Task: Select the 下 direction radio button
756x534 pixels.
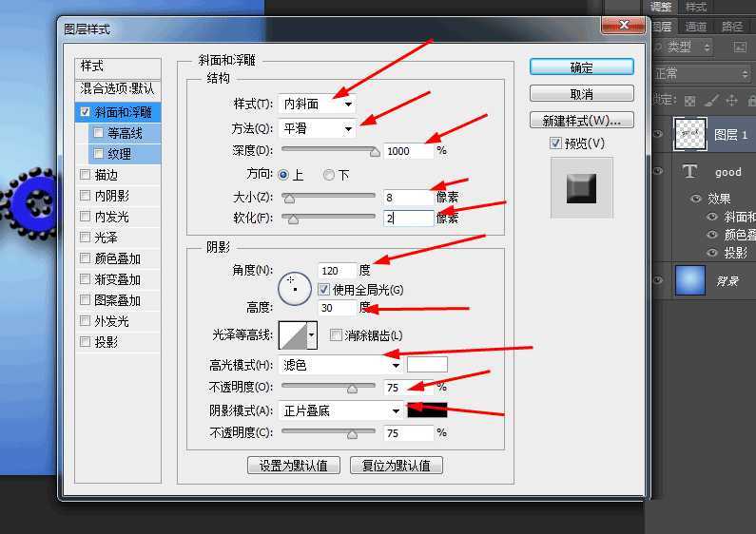Action: pos(329,175)
